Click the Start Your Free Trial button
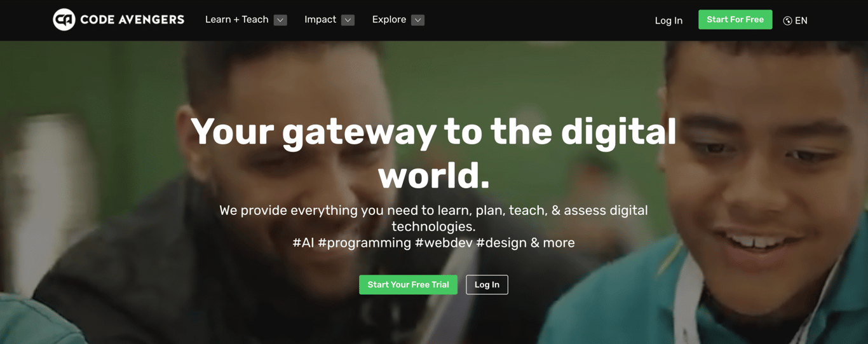This screenshot has height=344, width=868. tap(408, 285)
